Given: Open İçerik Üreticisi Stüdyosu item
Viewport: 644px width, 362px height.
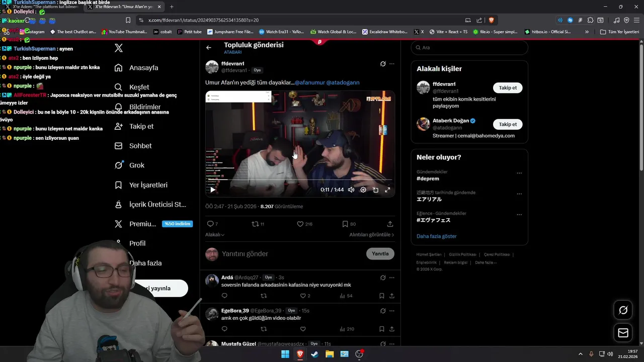Looking at the screenshot, I should point(150,204).
